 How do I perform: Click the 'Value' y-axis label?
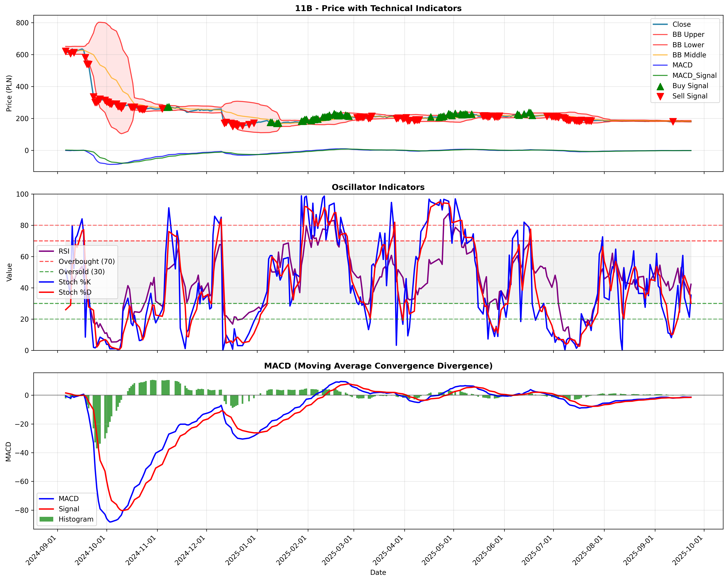click(x=9, y=272)
